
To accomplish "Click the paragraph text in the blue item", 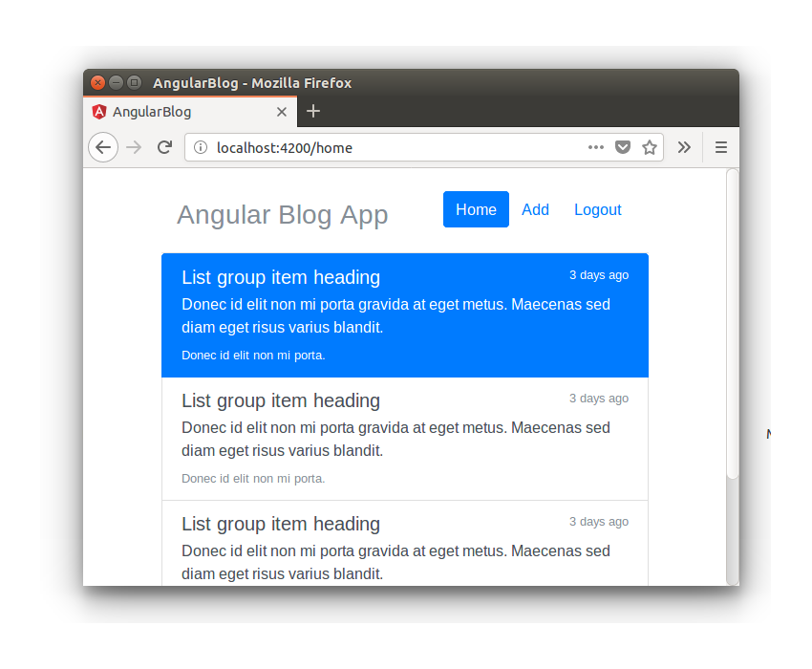I will (395, 315).
